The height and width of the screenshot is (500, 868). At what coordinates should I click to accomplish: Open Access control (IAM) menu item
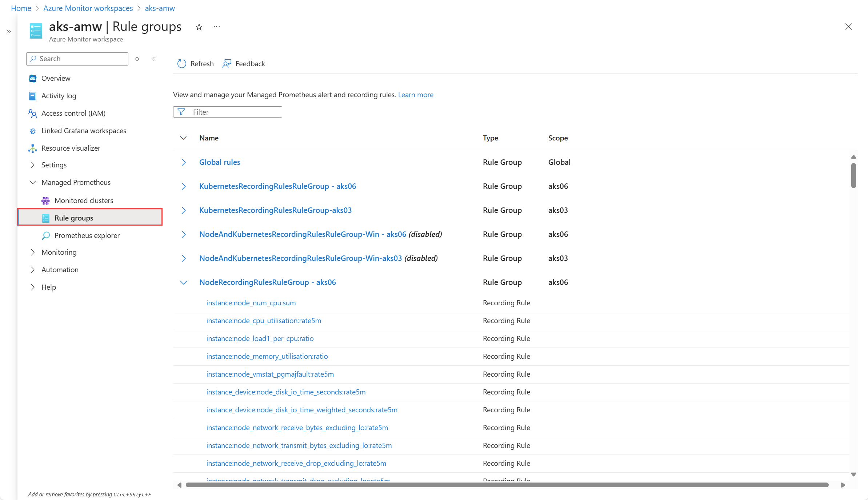click(73, 113)
